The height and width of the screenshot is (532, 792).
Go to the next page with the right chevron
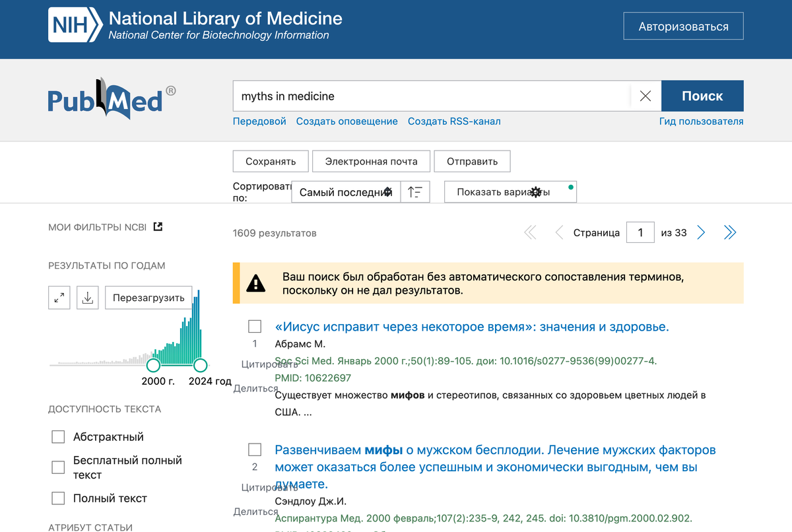[x=701, y=232]
